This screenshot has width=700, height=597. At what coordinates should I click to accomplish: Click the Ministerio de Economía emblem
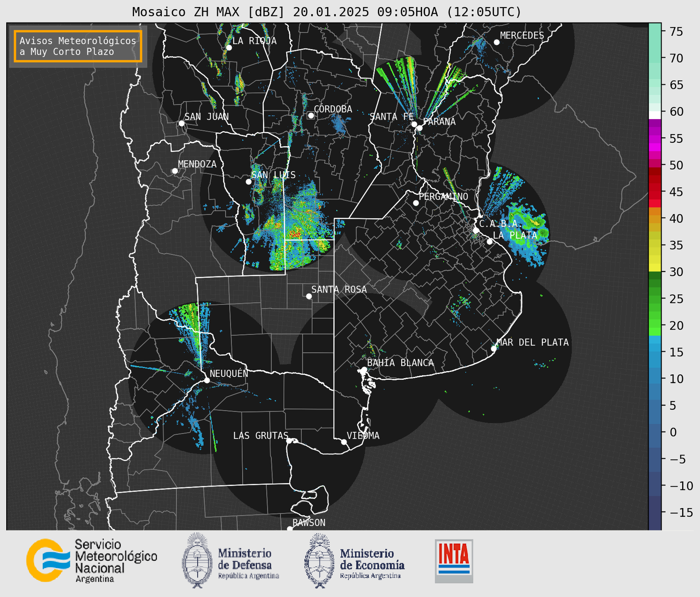(x=320, y=560)
